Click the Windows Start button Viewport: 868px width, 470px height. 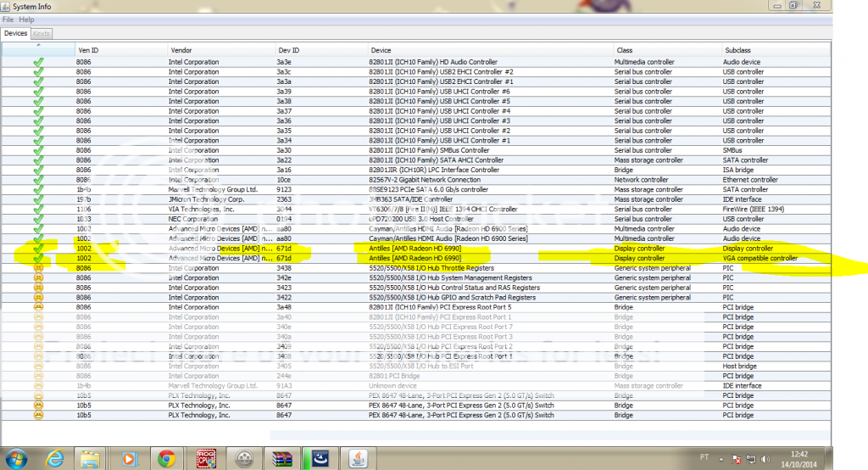[x=14, y=458]
